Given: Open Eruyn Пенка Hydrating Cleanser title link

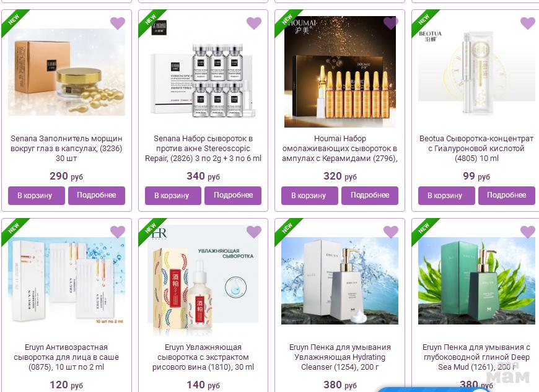Looking at the screenshot, I should coord(340,357).
